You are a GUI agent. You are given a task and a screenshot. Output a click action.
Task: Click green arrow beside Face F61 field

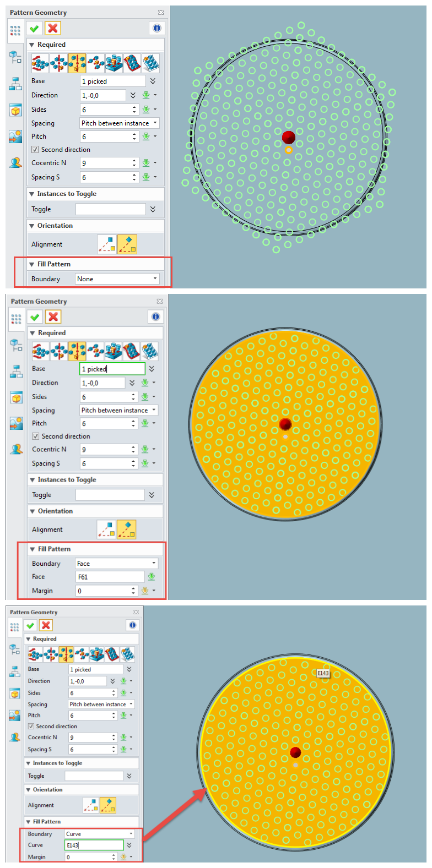coord(152,577)
